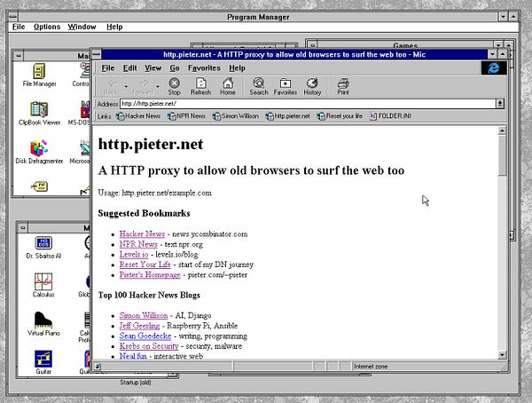The image size is (532, 403).
Task: Select the Disk Defragmenter icon
Action: pyautogui.click(x=39, y=152)
